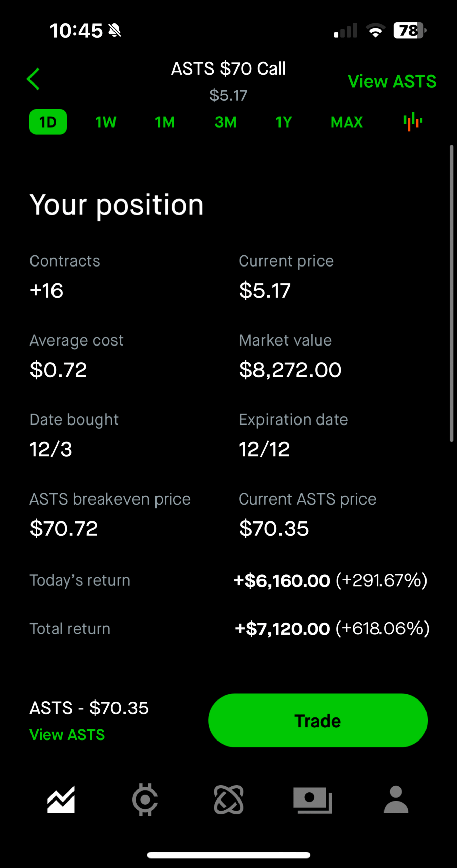
Task: Select the 1D time range
Action: [x=48, y=122]
